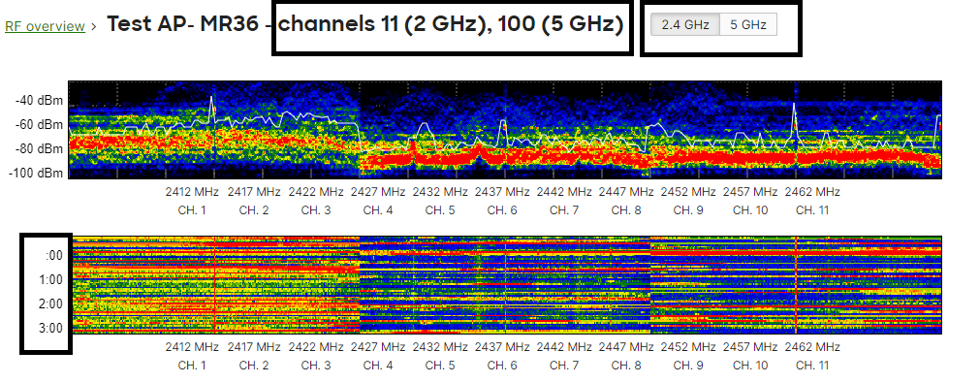Click 2437 MHz label under the waterfall chart
980x383 pixels.
coord(502,347)
